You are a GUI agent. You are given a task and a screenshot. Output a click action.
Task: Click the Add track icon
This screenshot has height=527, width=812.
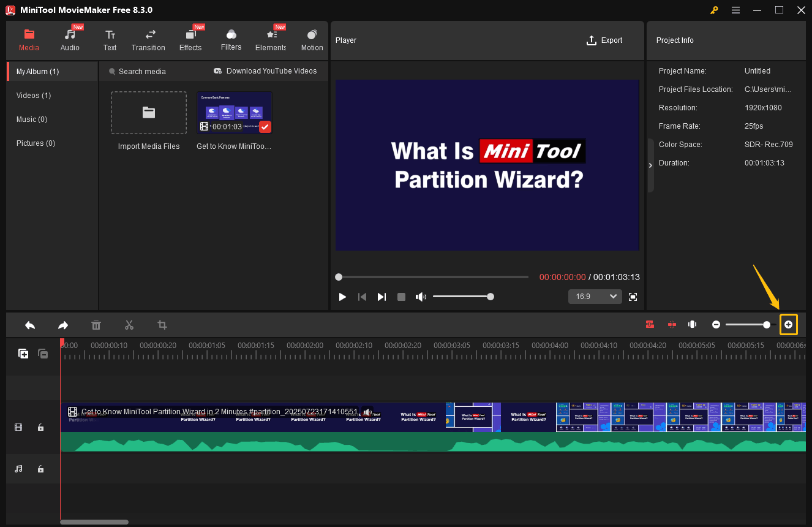click(23, 354)
